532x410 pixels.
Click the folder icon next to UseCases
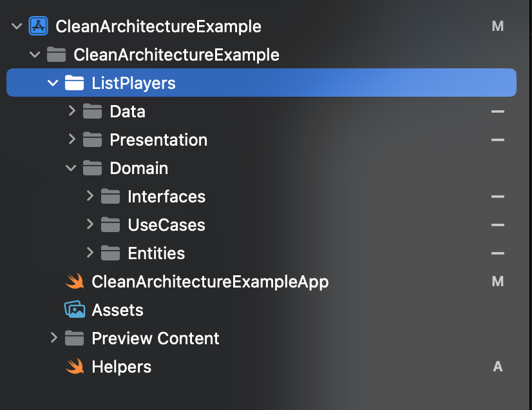(110, 224)
